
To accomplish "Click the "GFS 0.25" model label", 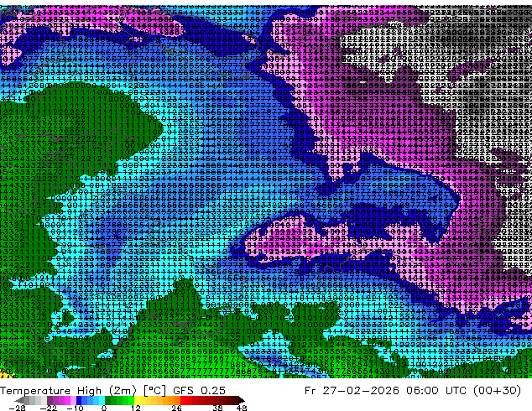I will 199,391.
